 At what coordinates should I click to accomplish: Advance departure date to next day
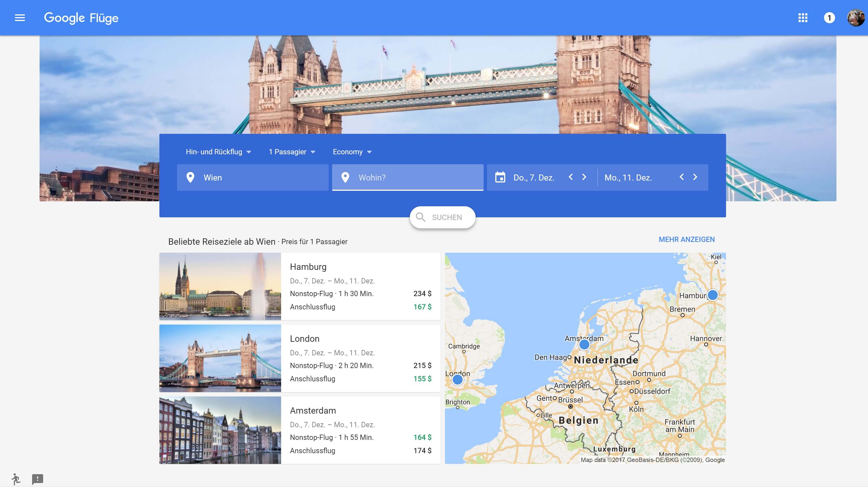tap(584, 177)
